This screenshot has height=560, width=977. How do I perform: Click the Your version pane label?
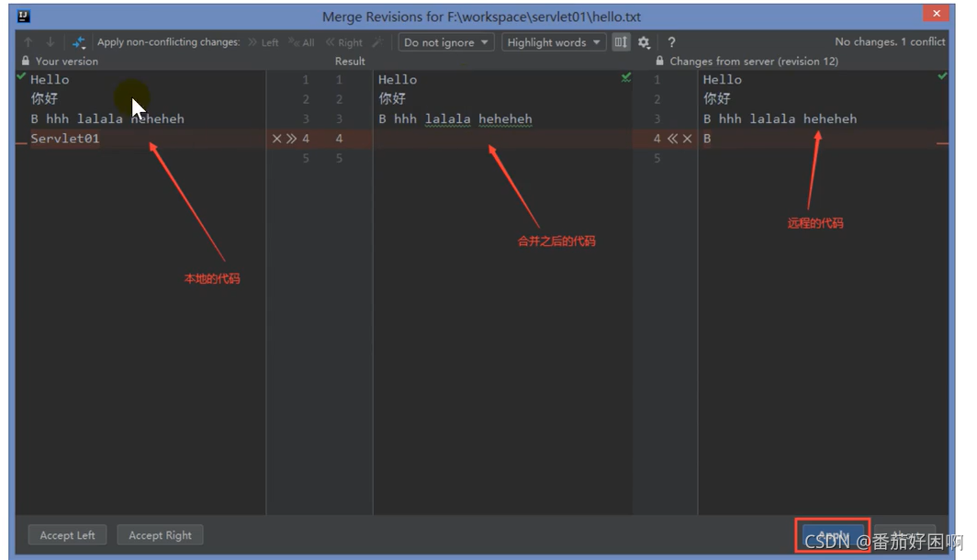pyautogui.click(x=67, y=61)
